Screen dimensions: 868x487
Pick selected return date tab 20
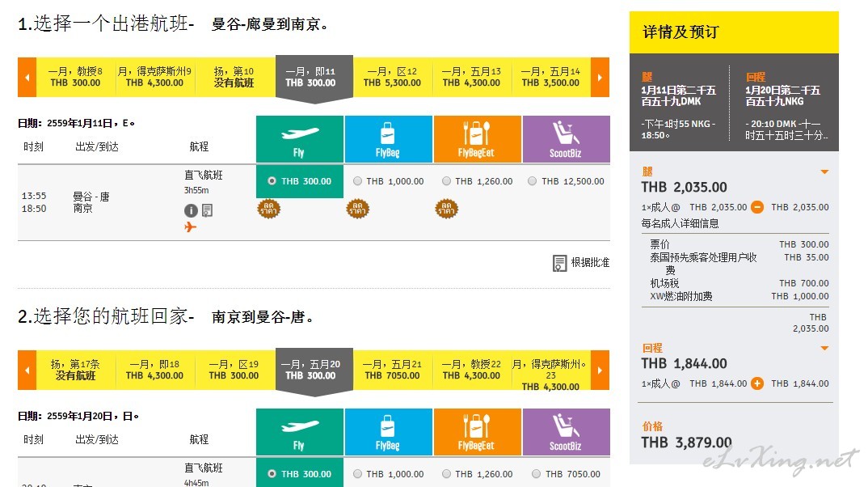(314, 371)
